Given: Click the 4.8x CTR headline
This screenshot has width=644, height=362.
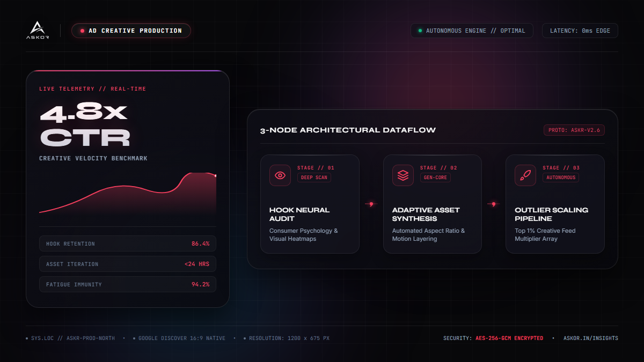Looking at the screenshot, I should coord(85,125).
